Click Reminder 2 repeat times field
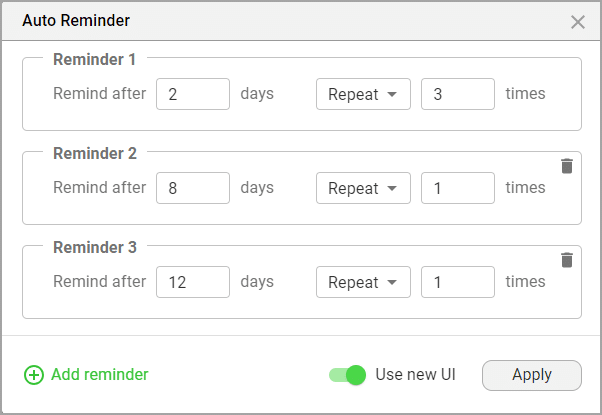Viewport: 602px width, 415px height. [x=458, y=188]
